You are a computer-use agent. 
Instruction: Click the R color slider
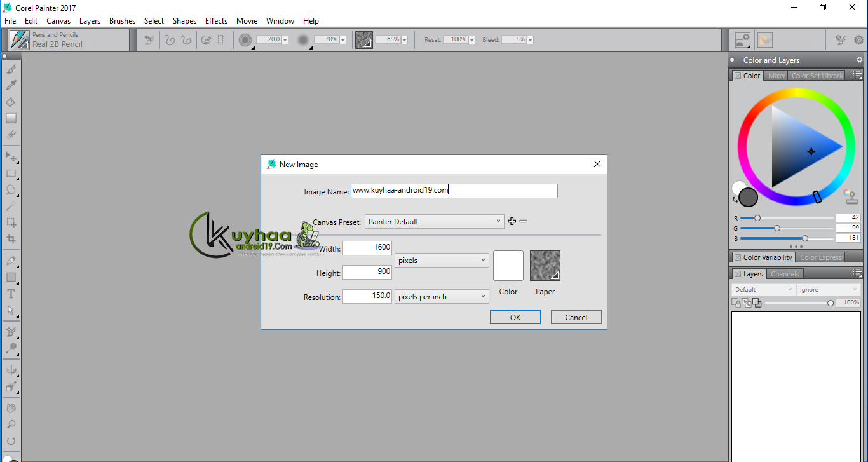[787, 218]
